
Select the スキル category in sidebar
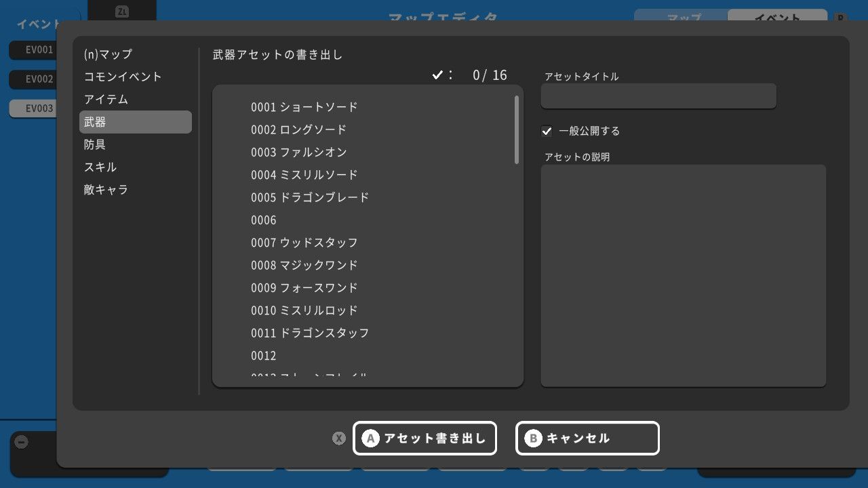pyautogui.click(x=103, y=167)
